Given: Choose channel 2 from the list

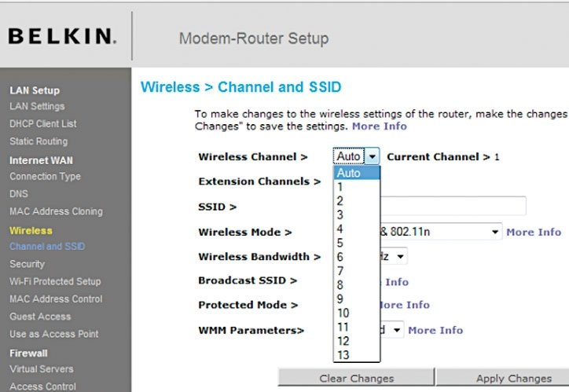Looking at the screenshot, I should pyautogui.click(x=357, y=201).
